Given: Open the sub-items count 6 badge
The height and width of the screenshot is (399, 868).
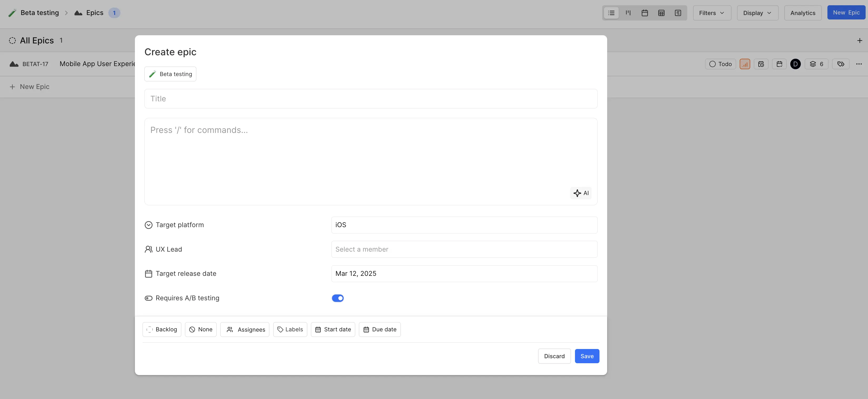Looking at the screenshot, I should [816, 64].
